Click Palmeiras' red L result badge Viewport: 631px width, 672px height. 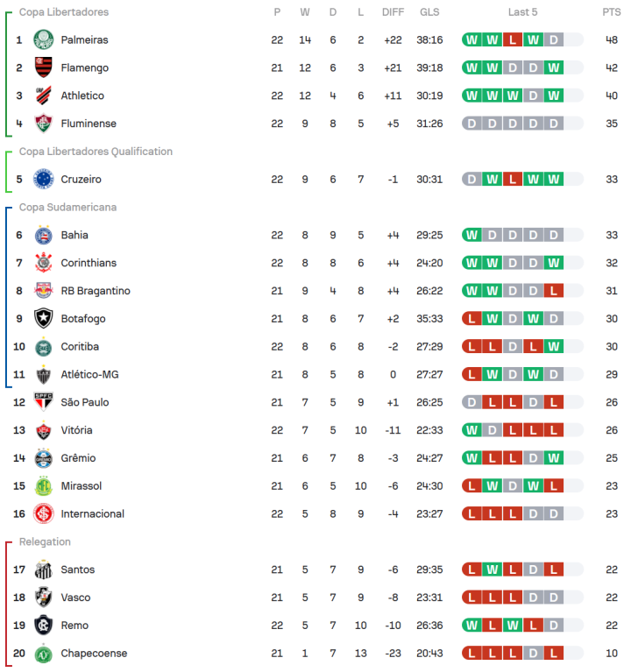[x=513, y=39]
